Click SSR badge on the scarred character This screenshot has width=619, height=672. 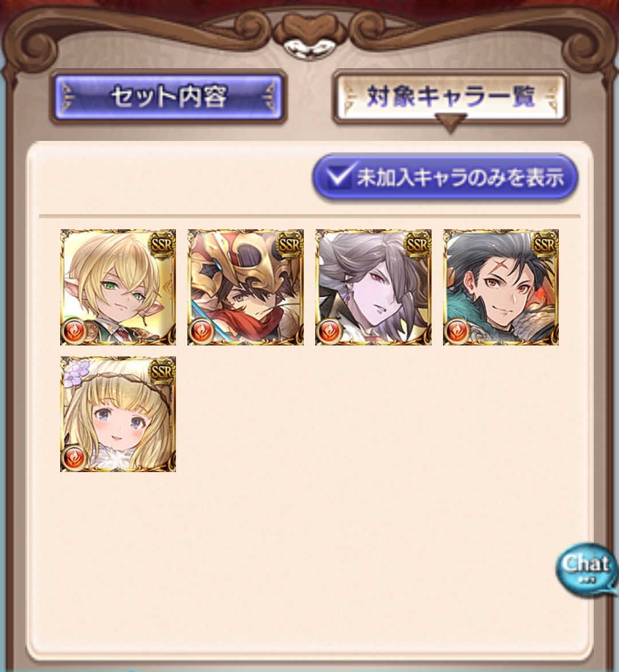coord(544,245)
